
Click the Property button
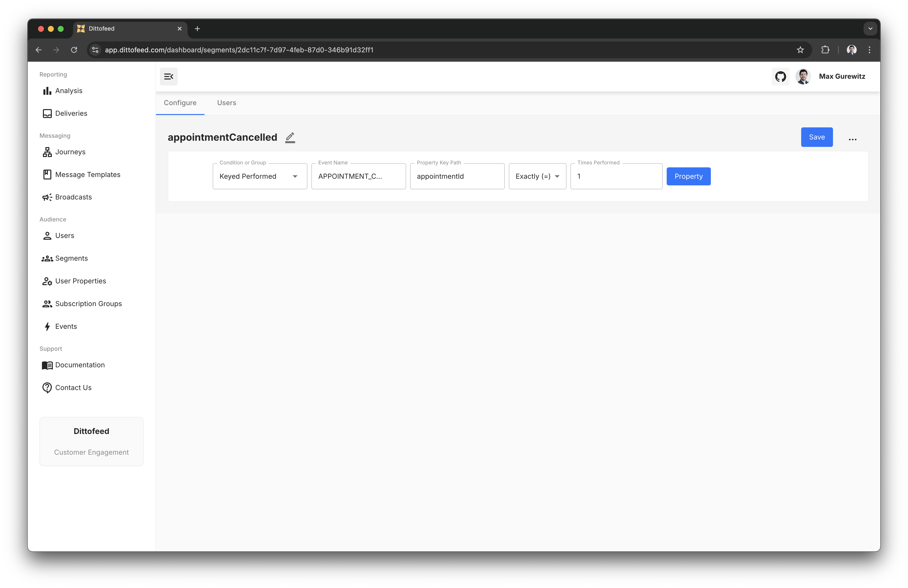tap(688, 176)
